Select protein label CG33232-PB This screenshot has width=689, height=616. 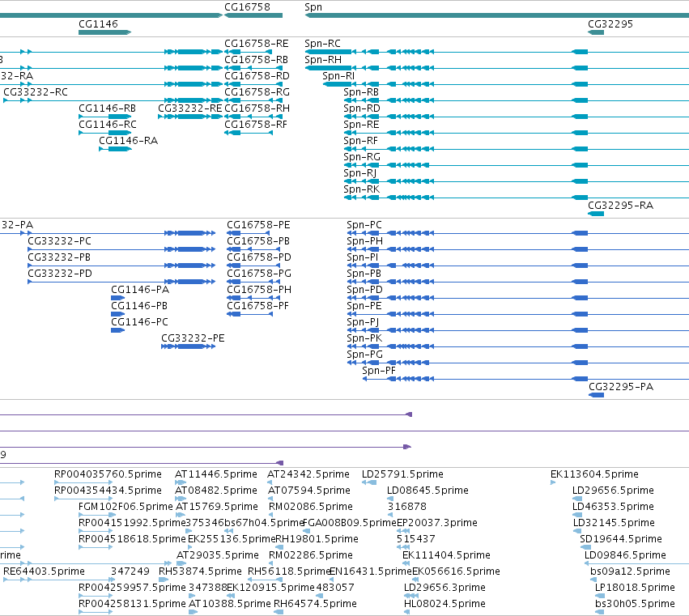[x=60, y=257]
